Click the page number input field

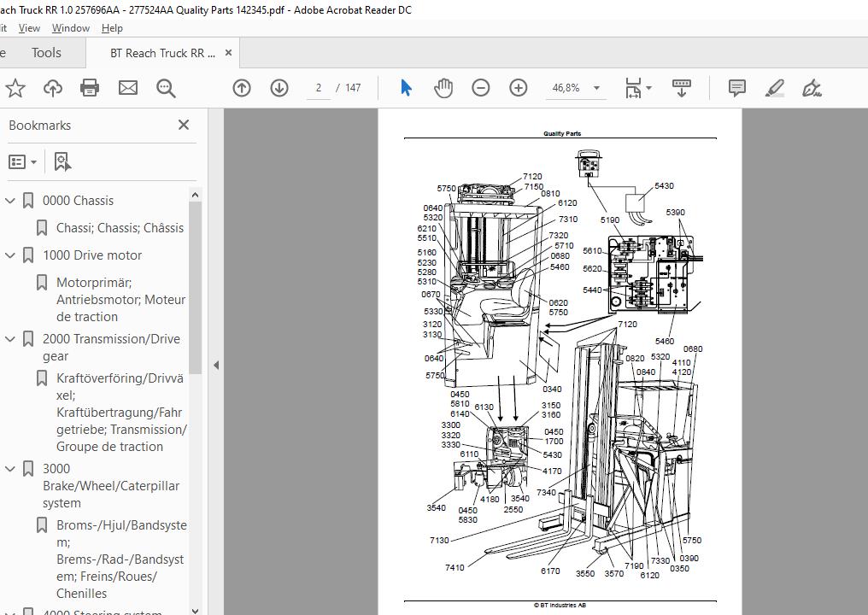(x=318, y=88)
